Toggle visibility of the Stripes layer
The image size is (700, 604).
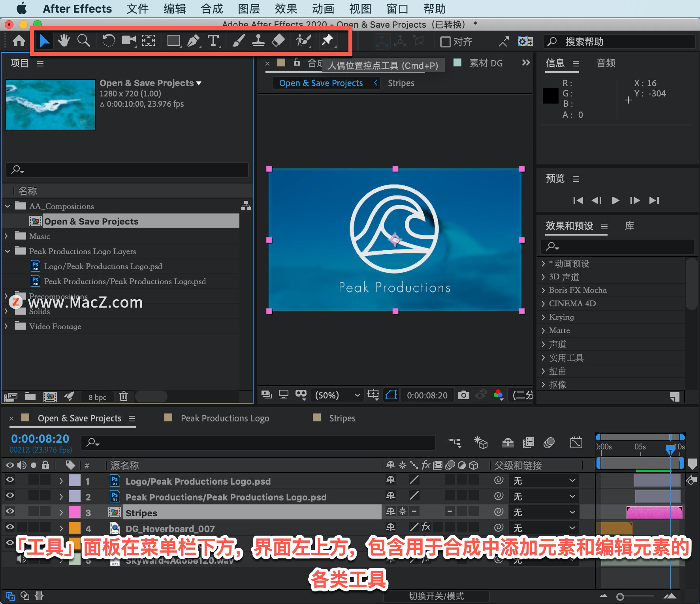click(10, 512)
